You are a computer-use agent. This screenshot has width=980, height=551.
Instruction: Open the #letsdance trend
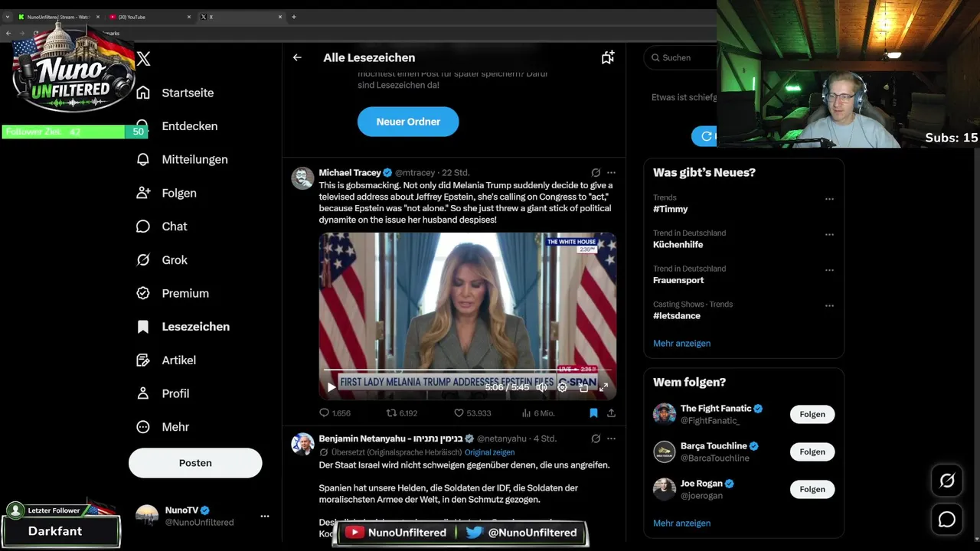point(677,315)
